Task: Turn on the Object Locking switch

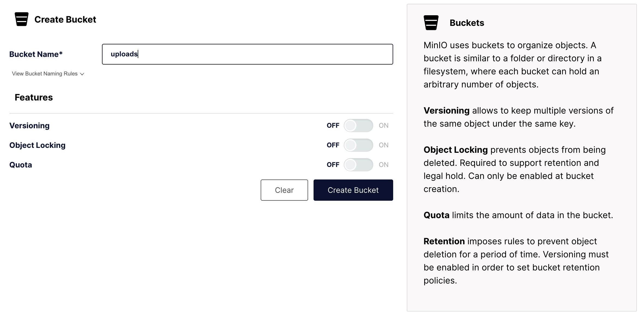Action: pyautogui.click(x=358, y=145)
